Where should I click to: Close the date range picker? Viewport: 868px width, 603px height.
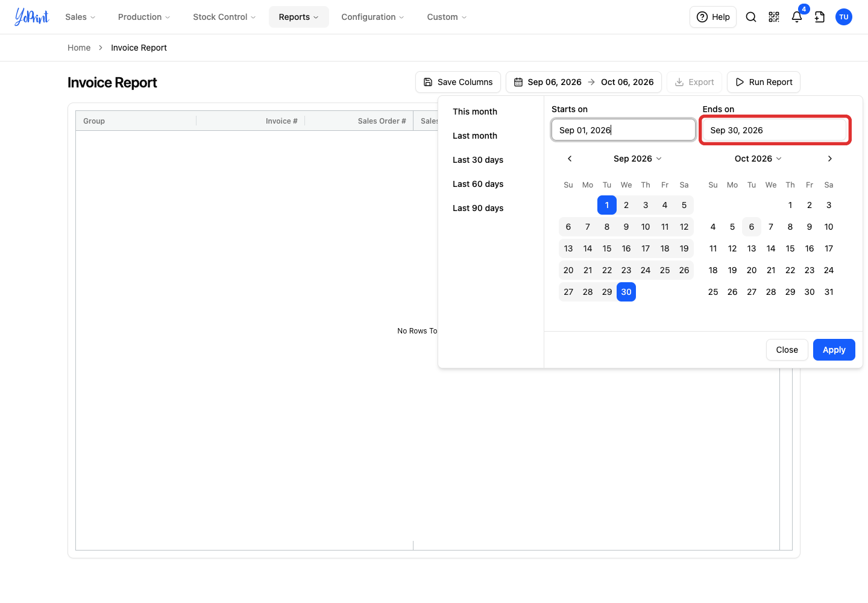[787, 350]
